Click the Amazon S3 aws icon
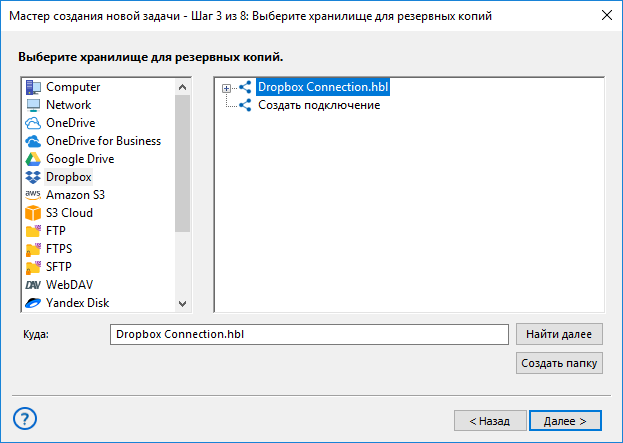This screenshot has height=443, width=623. [x=33, y=195]
